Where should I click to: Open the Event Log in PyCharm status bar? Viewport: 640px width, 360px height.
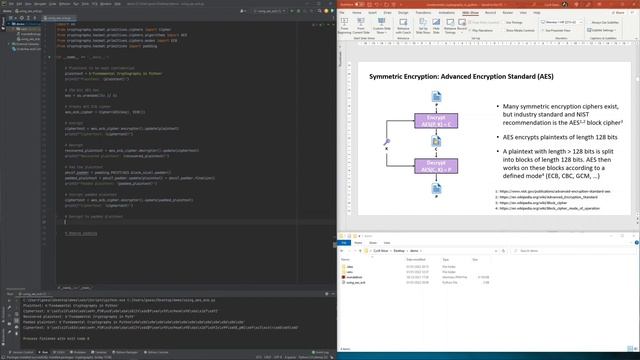(320, 352)
